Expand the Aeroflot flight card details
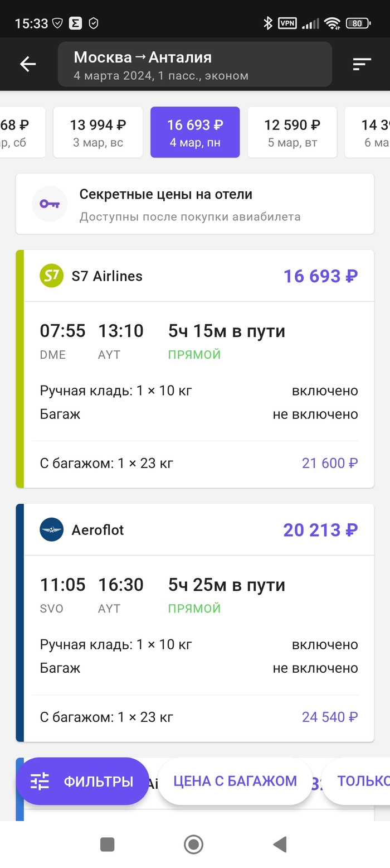Image resolution: width=390 pixels, height=868 pixels. [x=195, y=622]
